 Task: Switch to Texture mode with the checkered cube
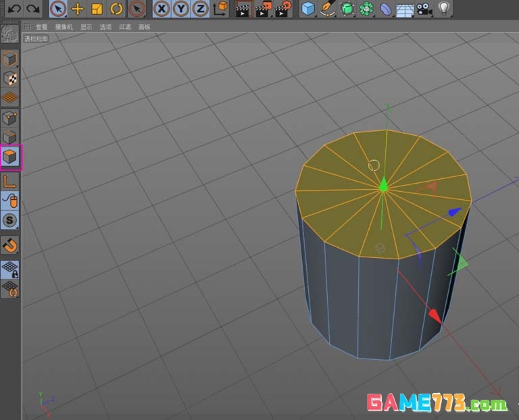tap(9, 78)
